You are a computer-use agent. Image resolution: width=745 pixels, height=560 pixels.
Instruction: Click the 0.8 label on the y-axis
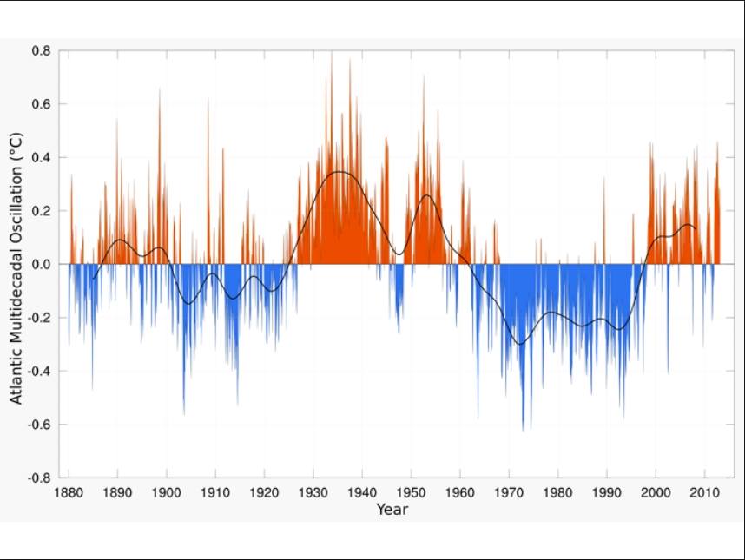click(x=42, y=50)
